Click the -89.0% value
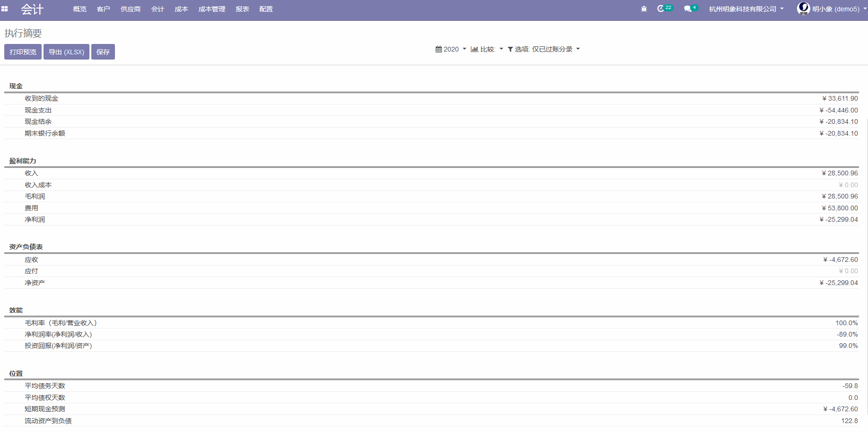868x433 pixels. (x=847, y=334)
